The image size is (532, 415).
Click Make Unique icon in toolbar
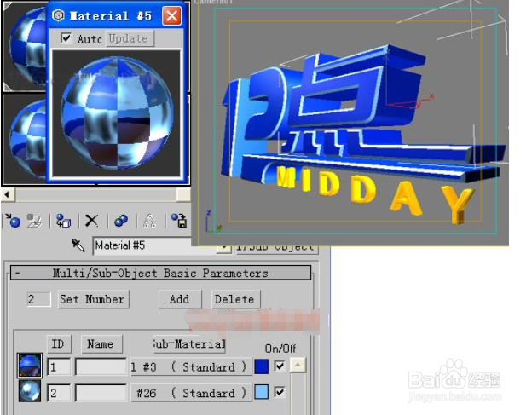point(150,221)
